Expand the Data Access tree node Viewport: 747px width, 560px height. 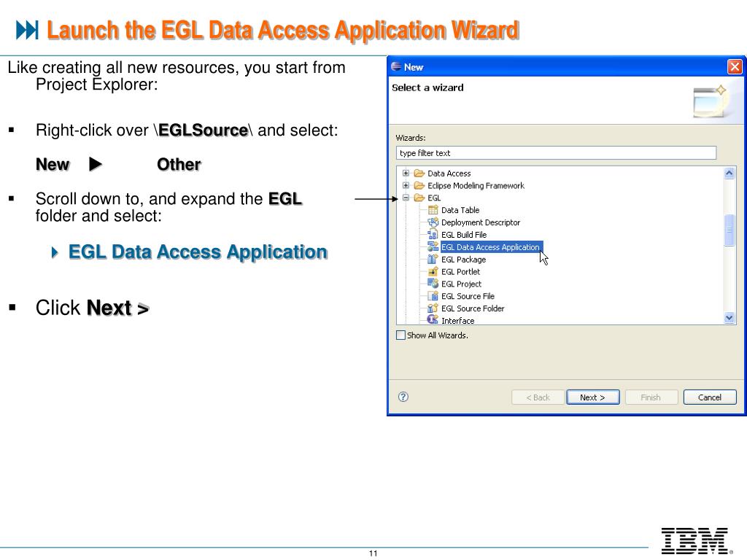coord(406,174)
